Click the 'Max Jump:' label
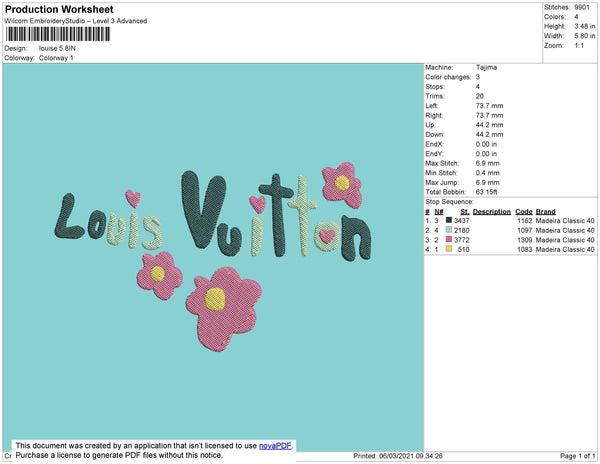 (442, 182)
